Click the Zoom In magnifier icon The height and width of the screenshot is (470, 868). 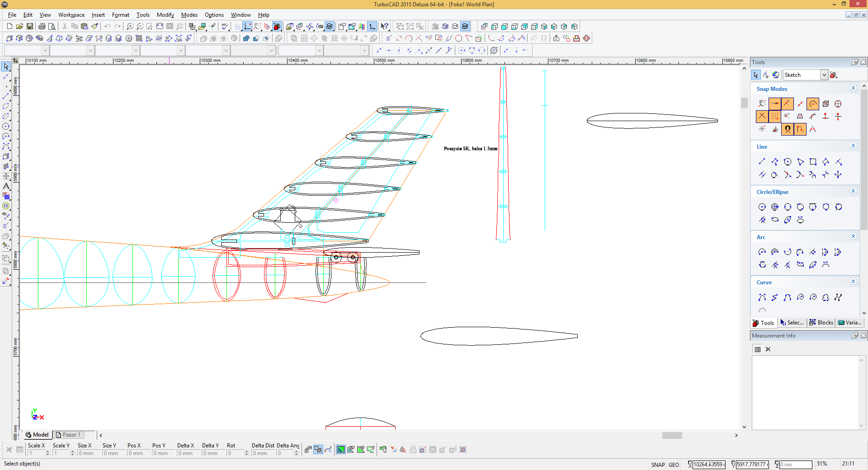tap(130, 27)
